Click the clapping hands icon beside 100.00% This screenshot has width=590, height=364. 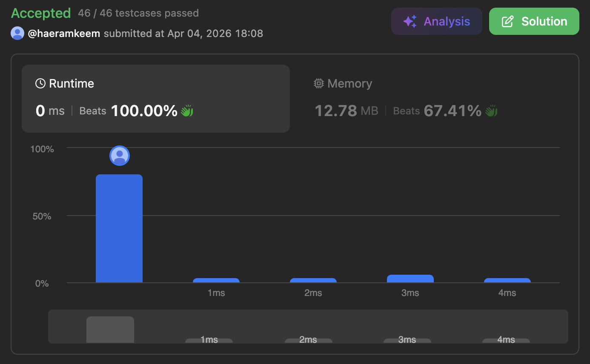click(187, 111)
